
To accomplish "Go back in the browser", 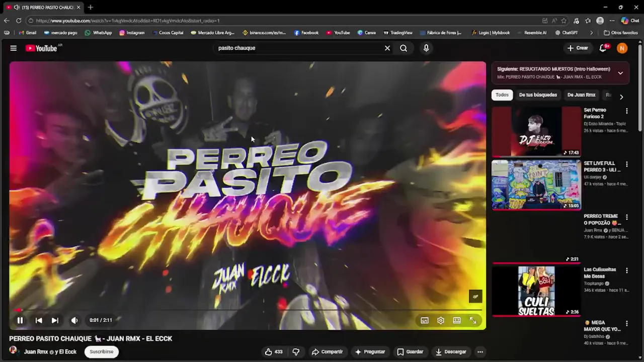I will (7, 21).
